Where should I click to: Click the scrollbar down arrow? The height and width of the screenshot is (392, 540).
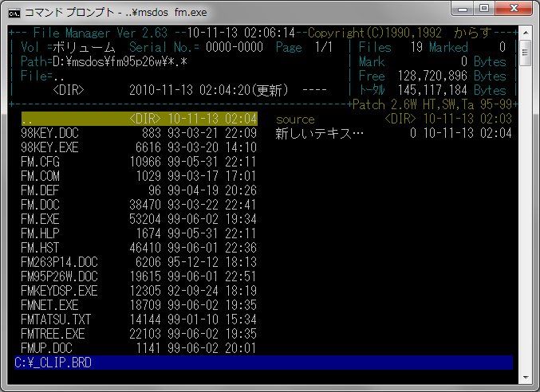pyautogui.click(x=526, y=378)
